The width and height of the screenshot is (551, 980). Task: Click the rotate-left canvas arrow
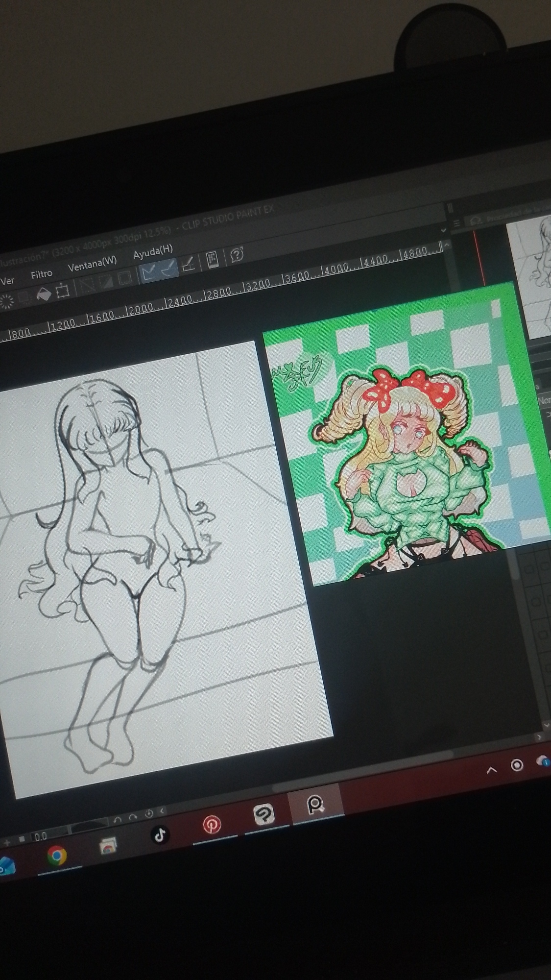point(117,820)
